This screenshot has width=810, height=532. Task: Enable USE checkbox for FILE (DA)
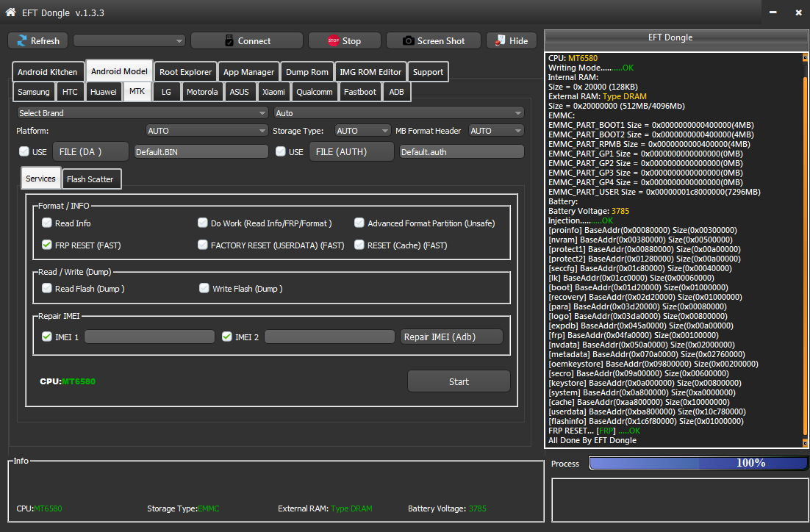tap(24, 151)
